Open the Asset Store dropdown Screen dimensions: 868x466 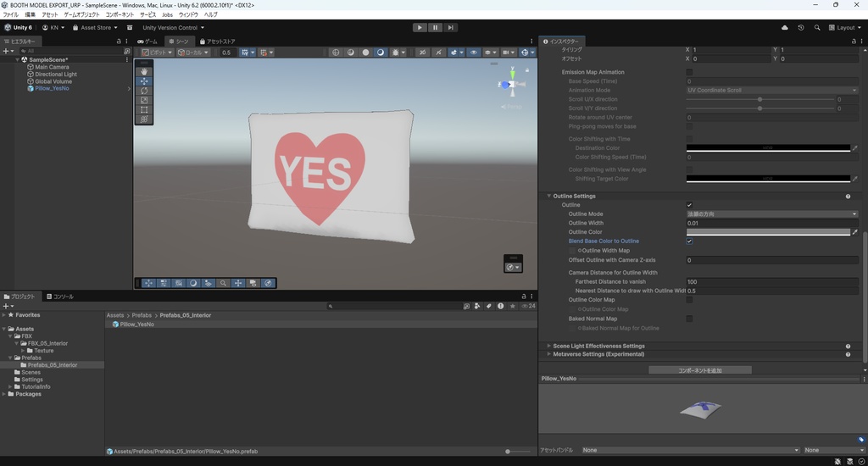pos(95,28)
